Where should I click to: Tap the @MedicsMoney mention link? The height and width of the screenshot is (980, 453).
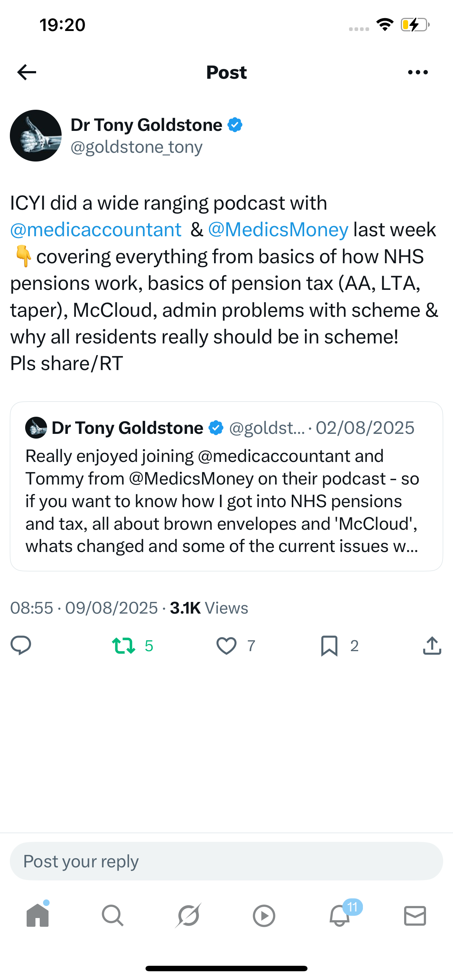(x=278, y=230)
